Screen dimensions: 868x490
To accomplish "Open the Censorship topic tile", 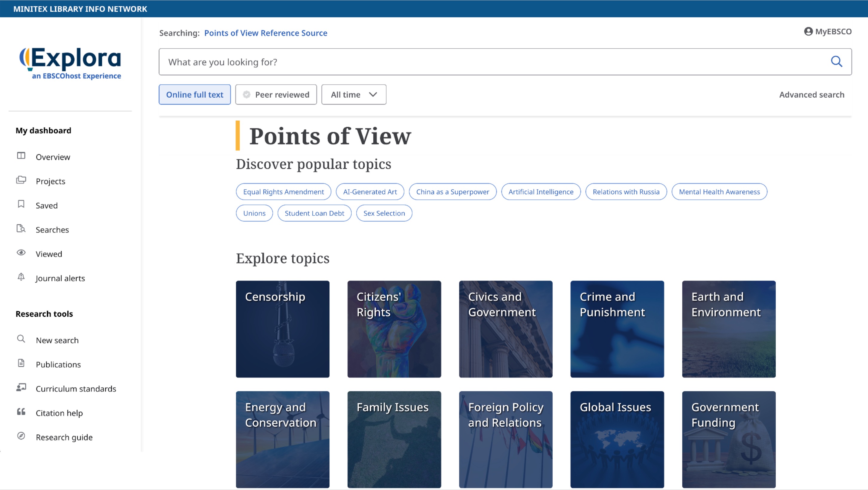I will click(282, 329).
